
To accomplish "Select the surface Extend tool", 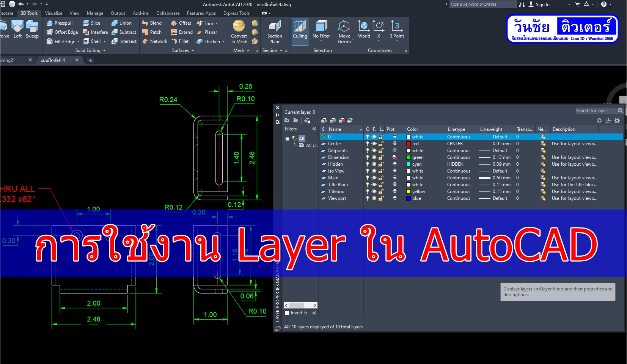I will pos(182,32).
